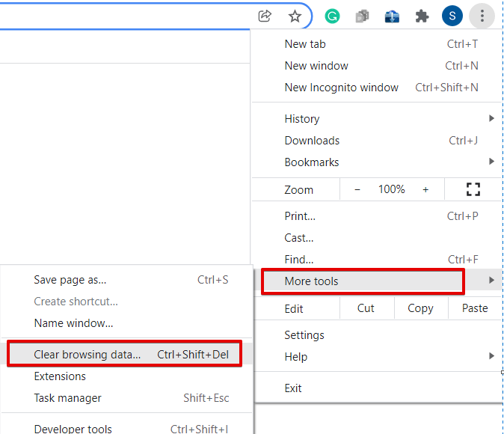Click the three-dot Chrome menu button
This screenshot has width=504, height=434.
click(x=482, y=16)
